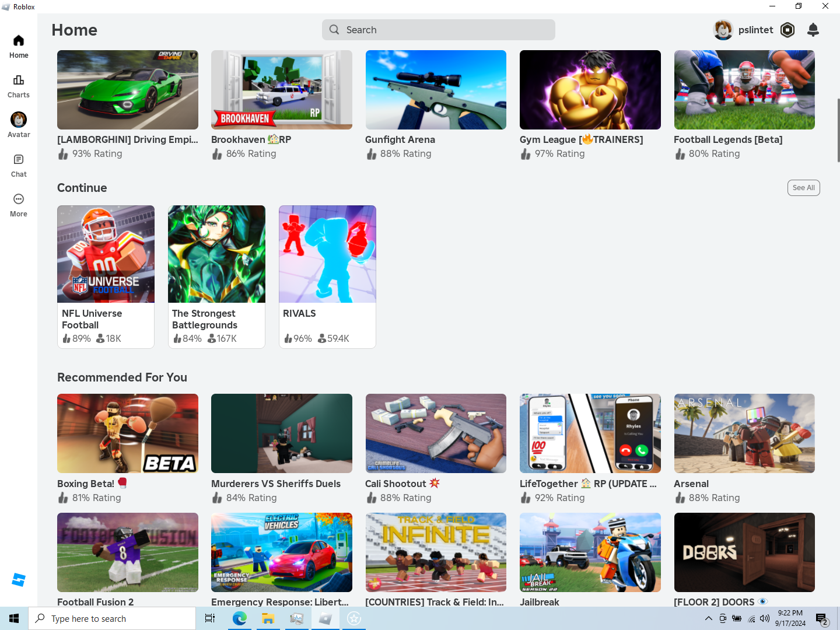Click See All for Continue section
This screenshot has width=840, height=630.
click(x=804, y=188)
